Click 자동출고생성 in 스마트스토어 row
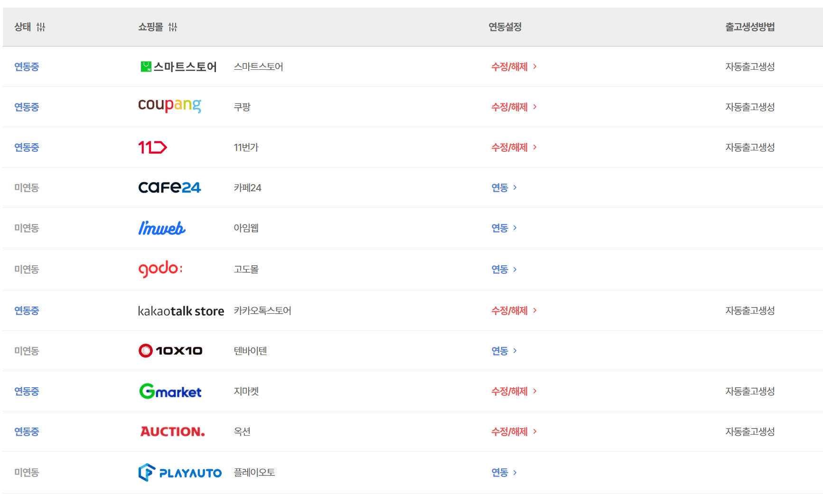 [750, 67]
